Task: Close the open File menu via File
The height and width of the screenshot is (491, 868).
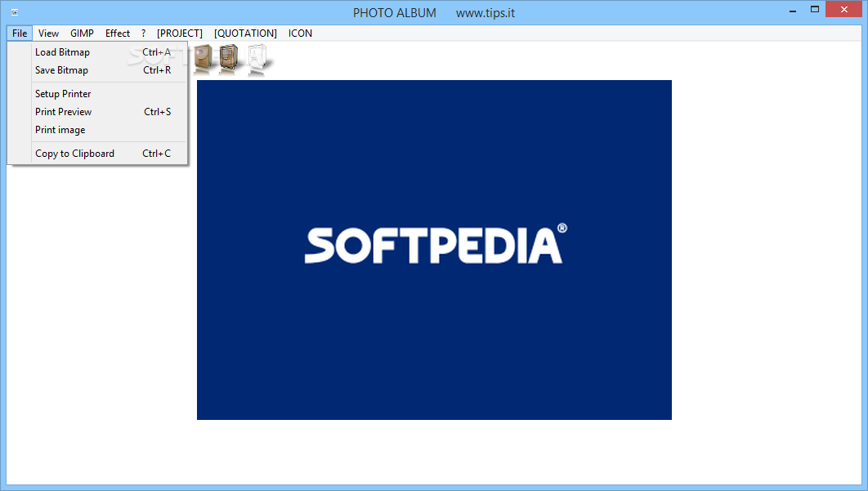Action: pos(20,33)
